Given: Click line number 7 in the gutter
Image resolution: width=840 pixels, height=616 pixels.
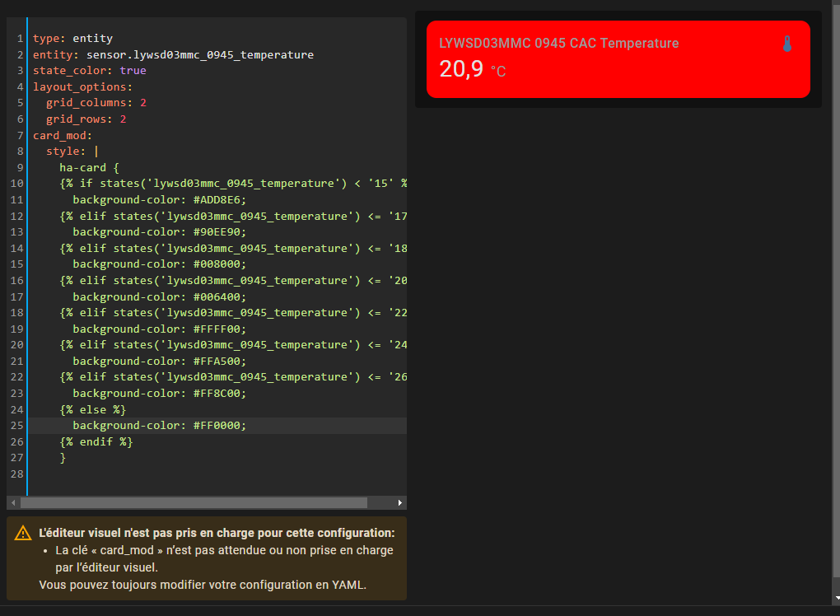Looking at the screenshot, I should 19,136.
